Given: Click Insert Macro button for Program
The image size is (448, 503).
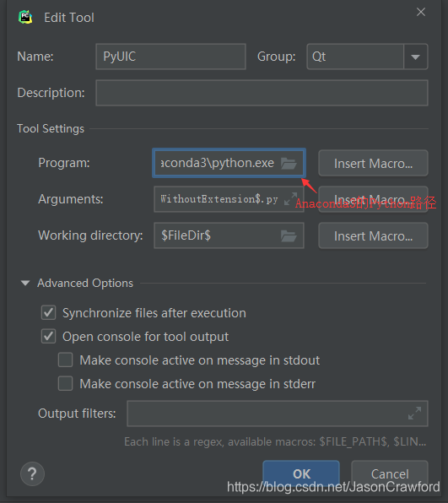Looking at the screenshot, I should tap(373, 163).
